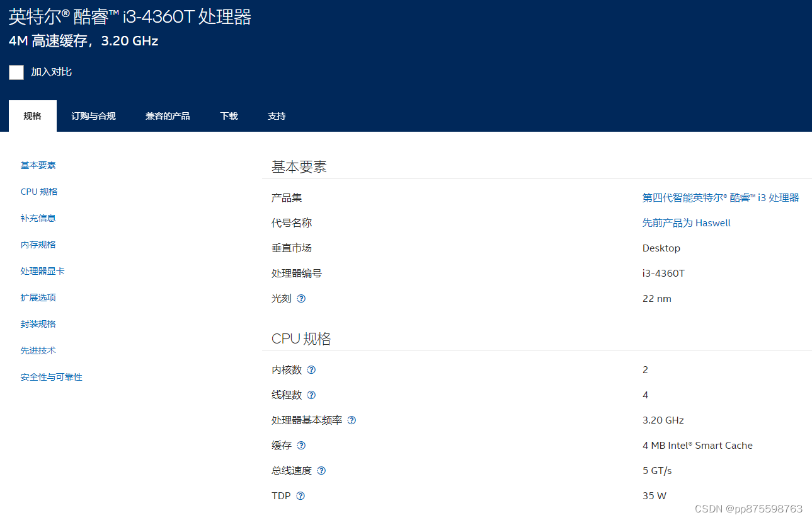Go to the 下载 tab
This screenshot has width=812, height=520.
pyautogui.click(x=229, y=116)
